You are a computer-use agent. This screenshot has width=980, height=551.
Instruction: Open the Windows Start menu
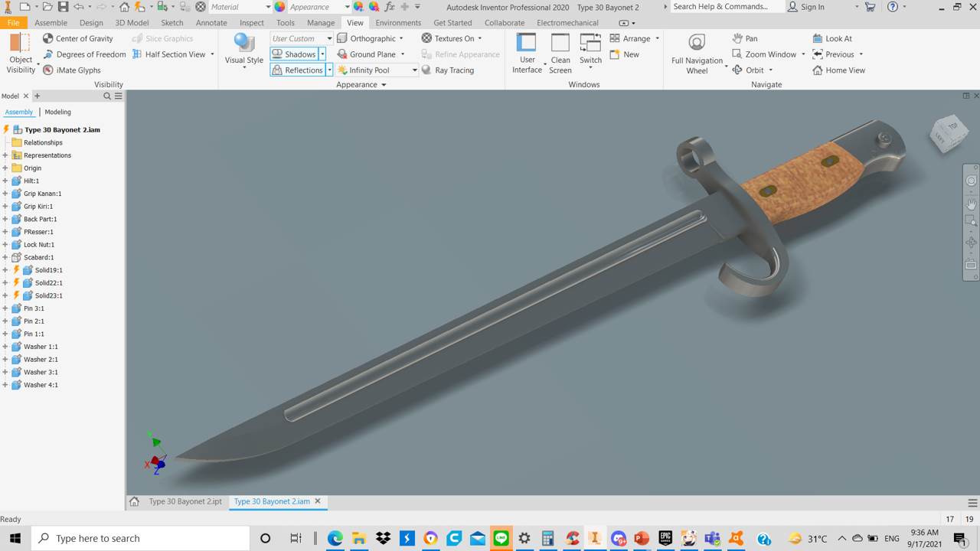point(15,539)
